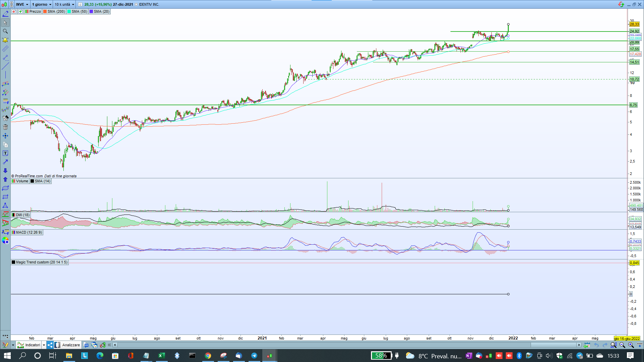This screenshot has width=644, height=362.
Task: Click the instrument info 'i' icon
Action: (x=80, y=4)
